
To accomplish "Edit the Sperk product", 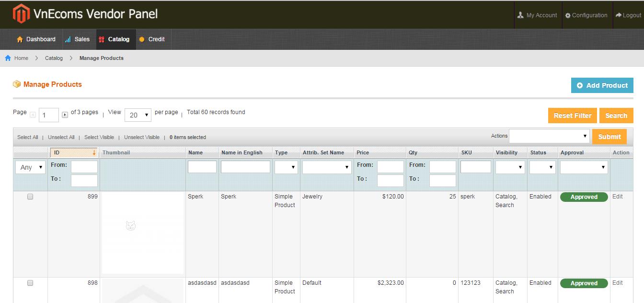I will [x=618, y=197].
